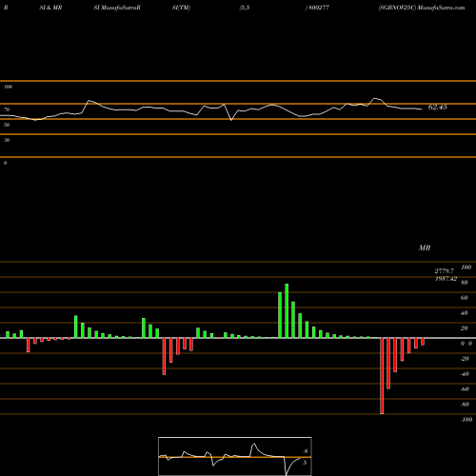Click the tallest green MR histogram bar
The height and width of the screenshot is (476, 476).
pos(287,311)
